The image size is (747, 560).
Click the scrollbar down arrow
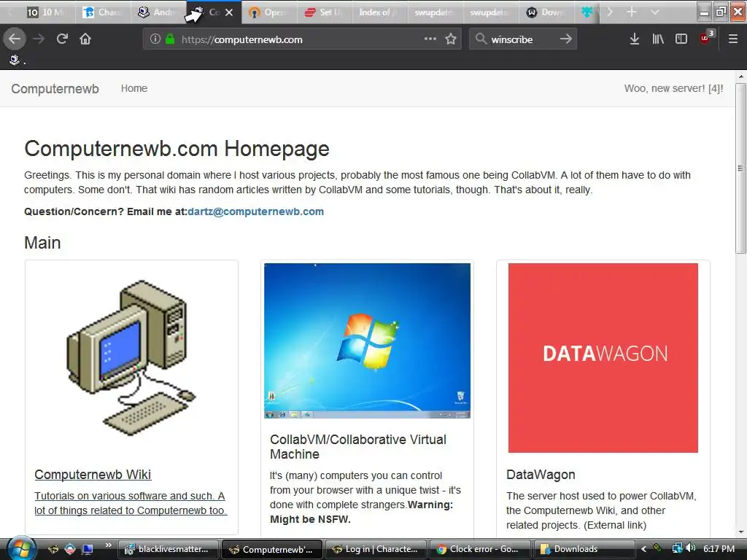click(x=740, y=531)
